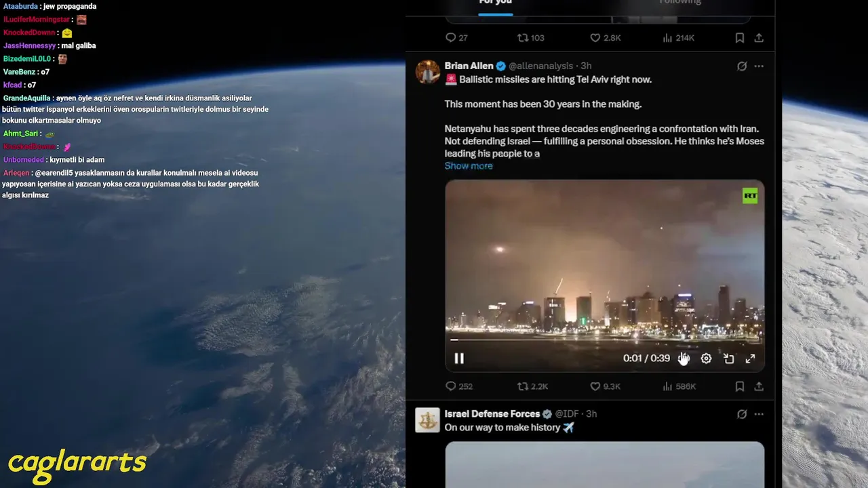Expand Brian Allen post with Show more
Screen dimensions: 868x488
[469, 166]
